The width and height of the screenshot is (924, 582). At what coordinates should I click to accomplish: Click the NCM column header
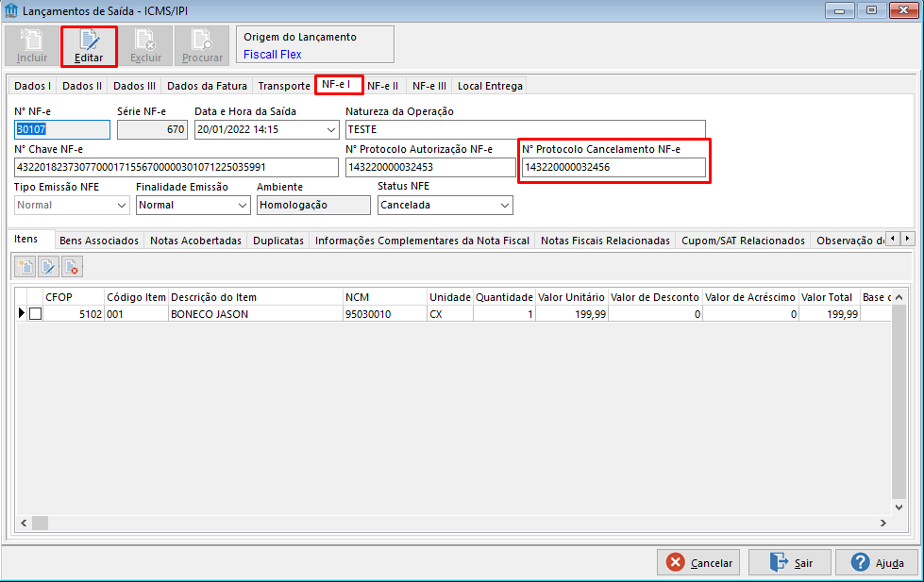click(384, 297)
